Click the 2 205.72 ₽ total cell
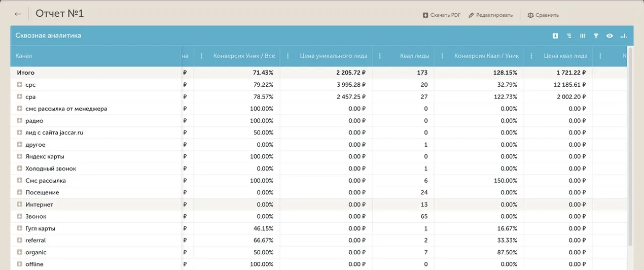The height and width of the screenshot is (270, 644). [x=350, y=73]
